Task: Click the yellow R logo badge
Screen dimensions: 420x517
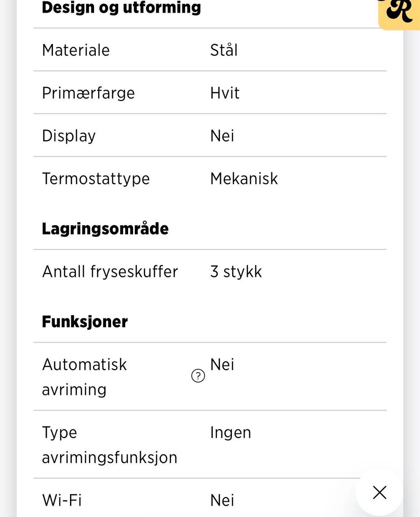Action: 399,12
